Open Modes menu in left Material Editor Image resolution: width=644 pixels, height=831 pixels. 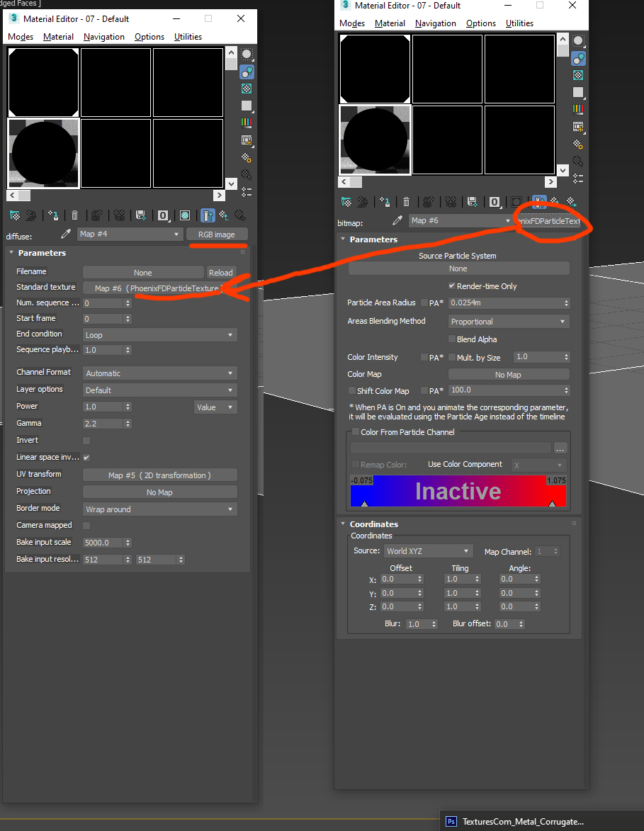pos(20,37)
